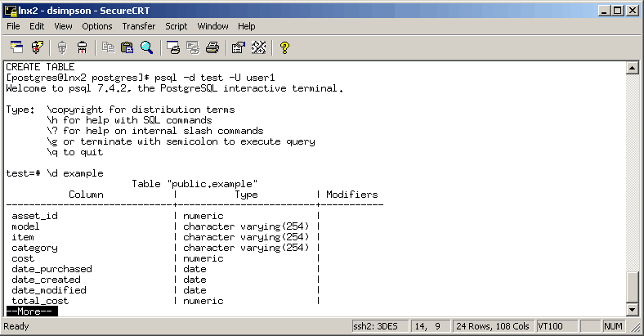Open the Transfer menu
This screenshot has height=336, width=644.
point(138,26)
